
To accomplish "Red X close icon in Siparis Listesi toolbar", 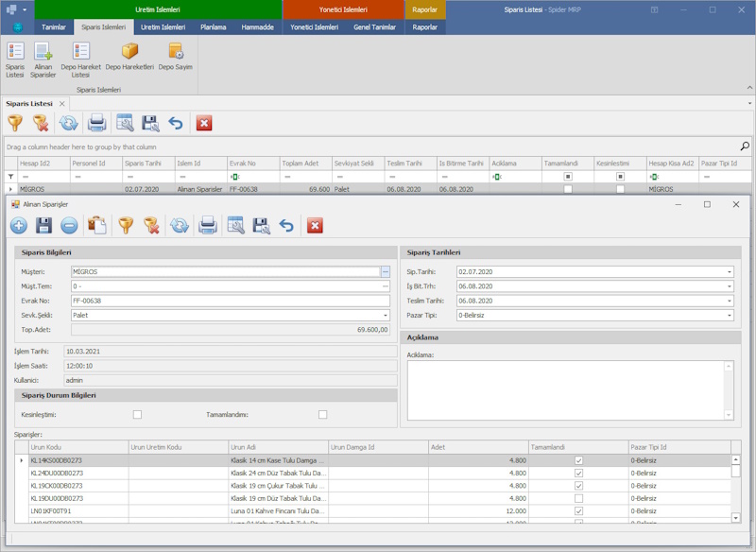I will point(204,124).
